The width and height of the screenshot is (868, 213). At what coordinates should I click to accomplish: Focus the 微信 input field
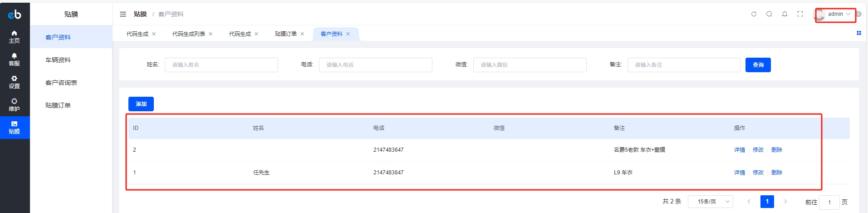click(x=530, y=65)
